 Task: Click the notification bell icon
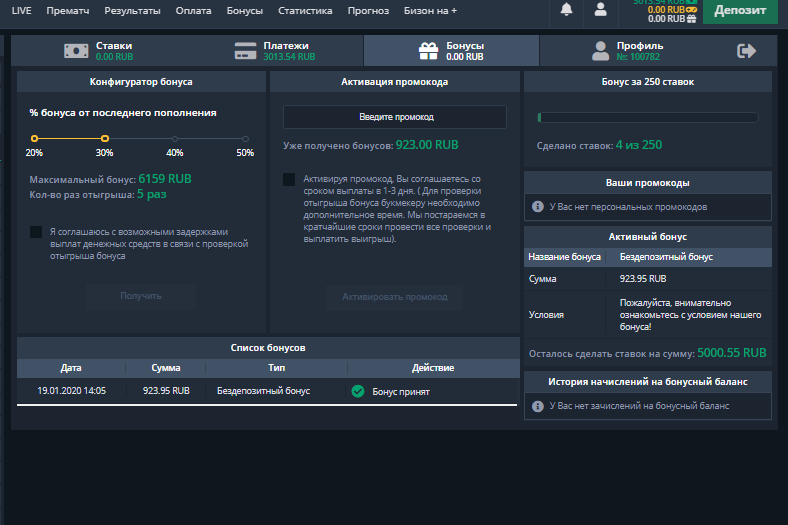pyautogui.click(x=567, y=10)
